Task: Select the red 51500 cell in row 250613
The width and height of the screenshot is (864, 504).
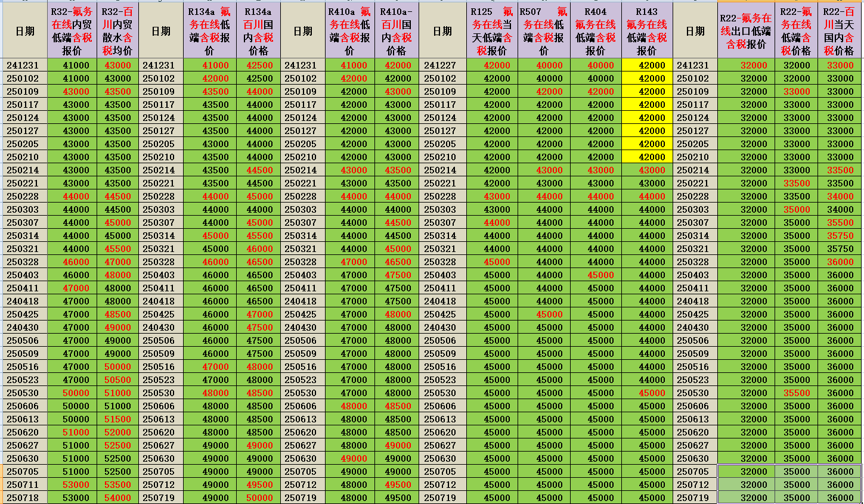Action: [x=117, y=419]
